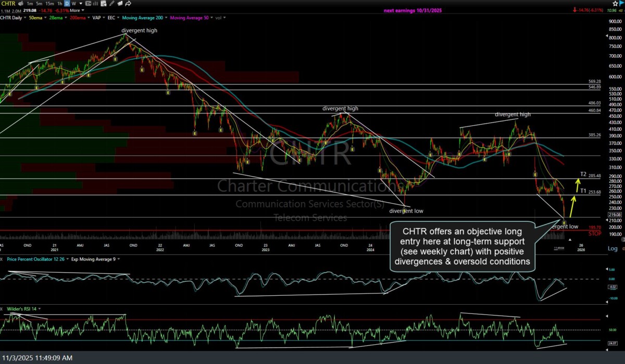Click the 385.26 price level label
The width and height of the screenshot is (625, 364).
pyautogui.click(x=595, y=135)
